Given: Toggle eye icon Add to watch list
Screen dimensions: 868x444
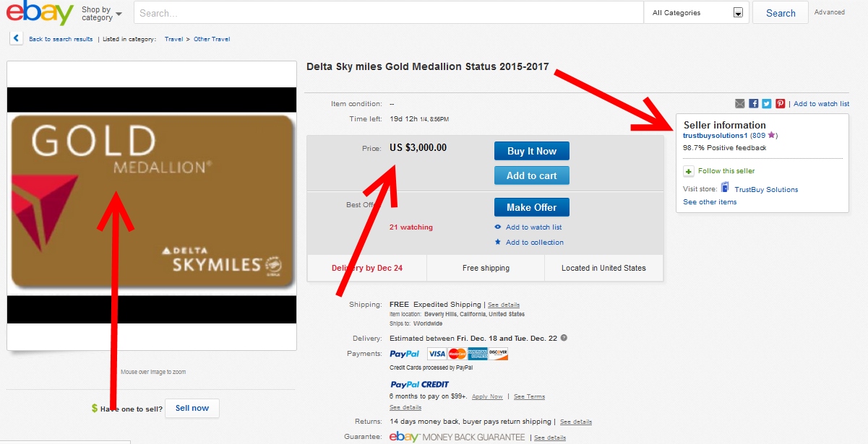Looking at the screenshot, I should (x=498, y=227).
